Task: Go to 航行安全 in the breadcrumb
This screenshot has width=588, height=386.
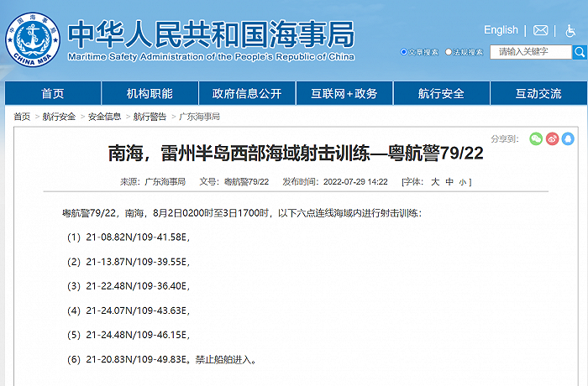Action: click(x=59, y=117)
